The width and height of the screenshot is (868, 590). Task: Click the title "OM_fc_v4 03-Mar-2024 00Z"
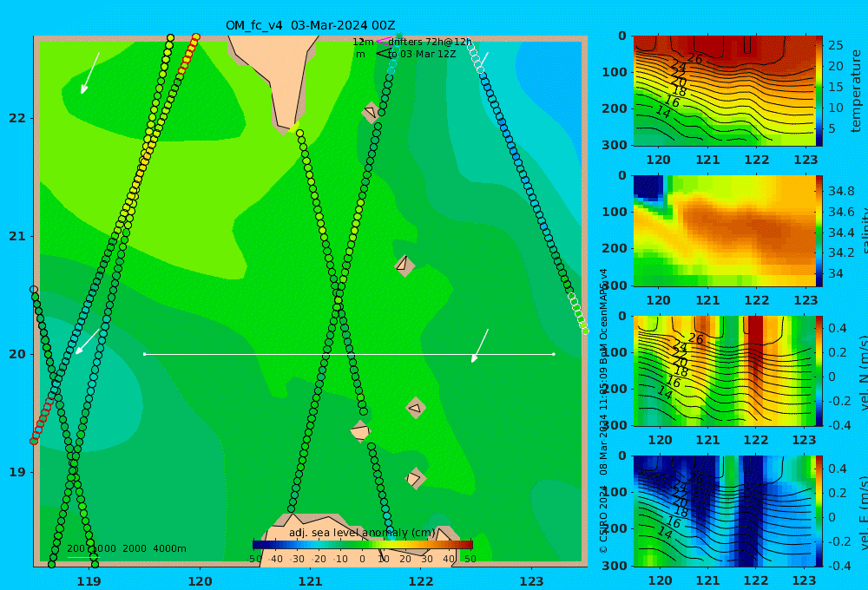click(311, 25)
